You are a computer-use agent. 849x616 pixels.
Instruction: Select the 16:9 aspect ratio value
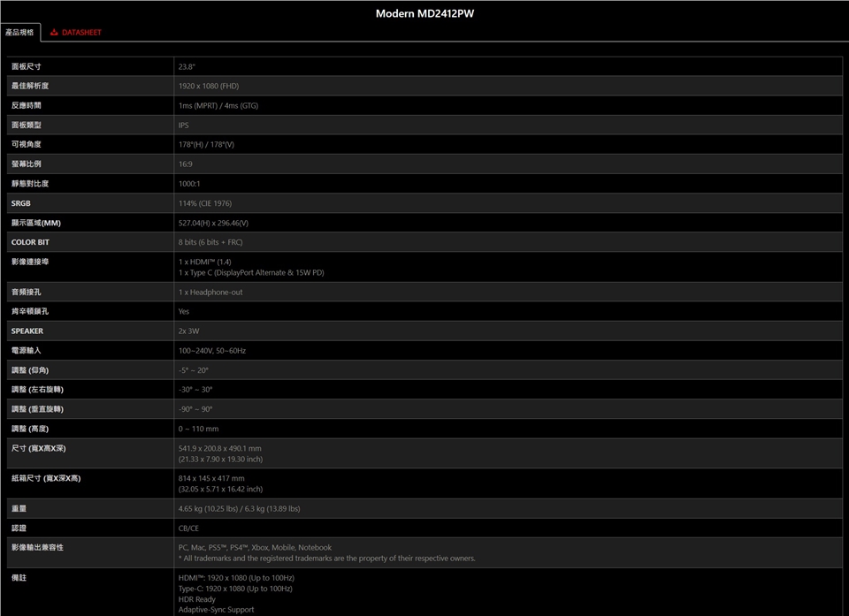coord(185,164)
